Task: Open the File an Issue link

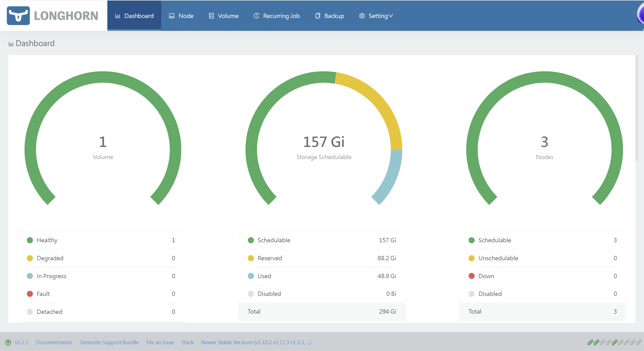Action: (160, 342)
